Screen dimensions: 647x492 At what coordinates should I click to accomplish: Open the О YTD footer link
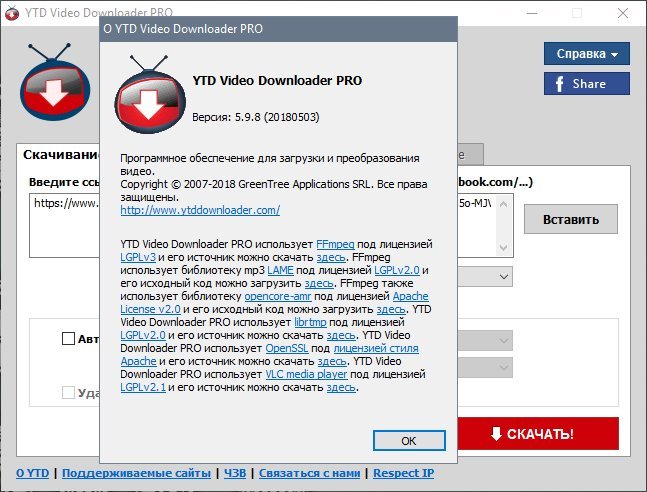[x=33, y=473]
